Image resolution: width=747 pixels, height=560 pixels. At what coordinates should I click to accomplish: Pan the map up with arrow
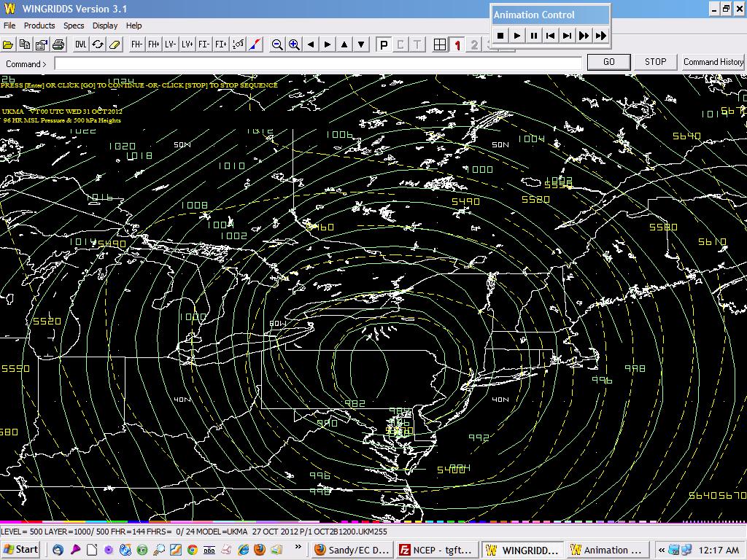click(344, 44)
